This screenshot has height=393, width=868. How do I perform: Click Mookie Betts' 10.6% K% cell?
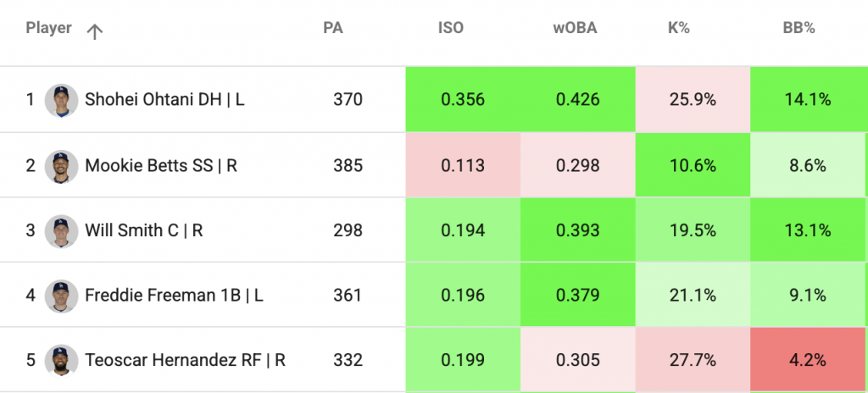(692, 165)
